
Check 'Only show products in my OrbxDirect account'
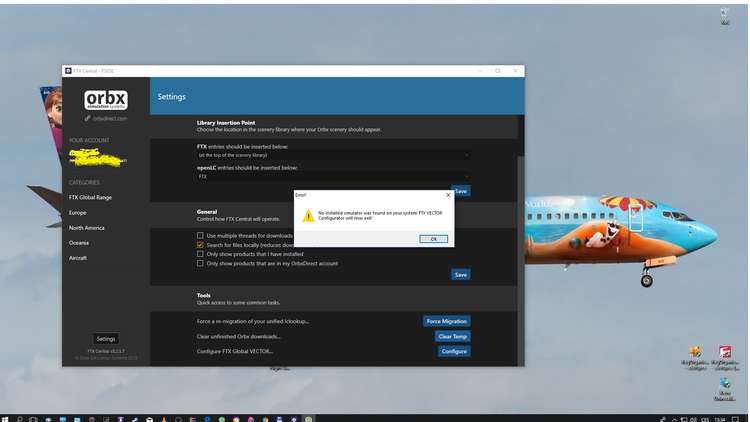(x=200, y=263)
